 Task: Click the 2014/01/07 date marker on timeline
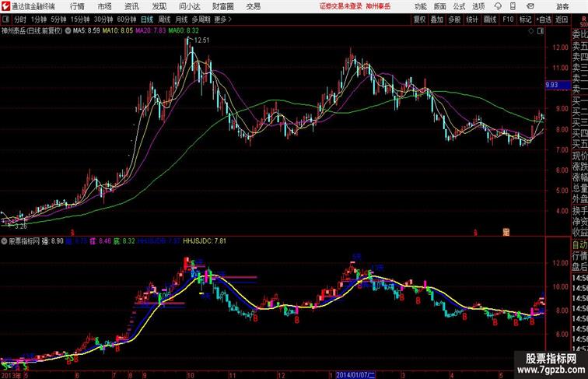click(x=355, y=375)
